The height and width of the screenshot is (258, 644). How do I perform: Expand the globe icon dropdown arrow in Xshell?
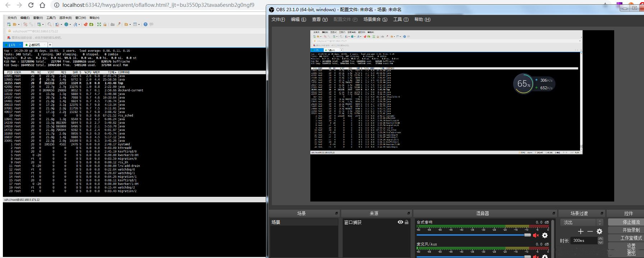(71, 24)
